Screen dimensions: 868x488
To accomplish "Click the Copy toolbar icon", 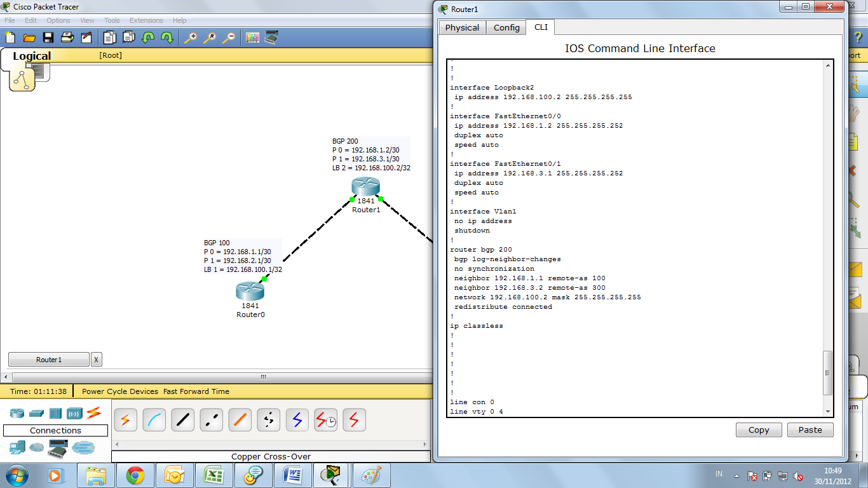I will [x=110, y=37].
